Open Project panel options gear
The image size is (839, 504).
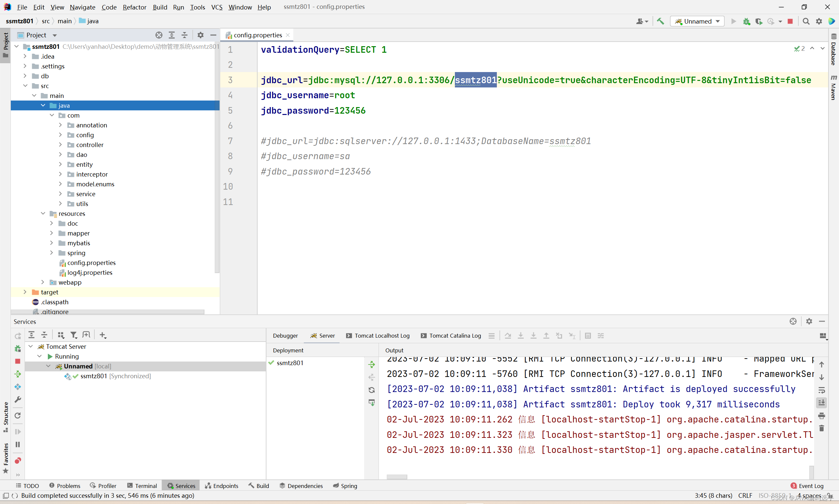(201, 35)
